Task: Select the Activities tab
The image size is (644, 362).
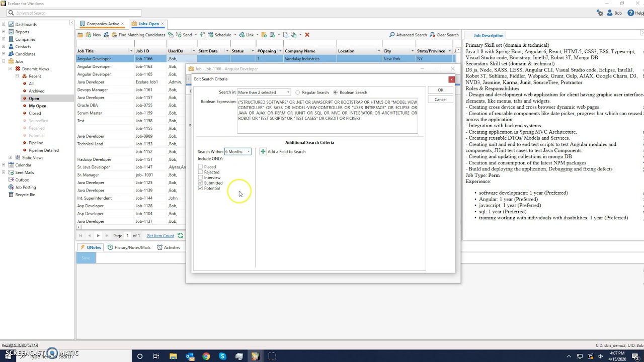Action: (169, 247)
